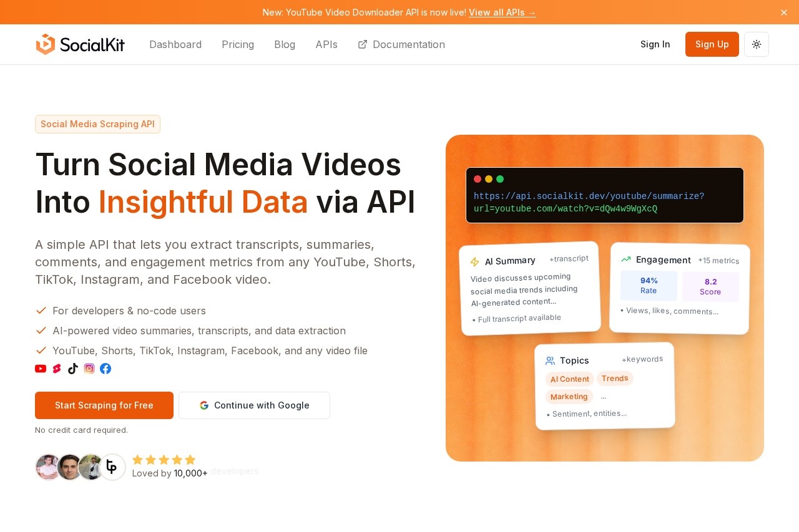This screenshot has height=532, width=799.
Task: Dismiss the announcement banner
Action: (x=784, y=12)
